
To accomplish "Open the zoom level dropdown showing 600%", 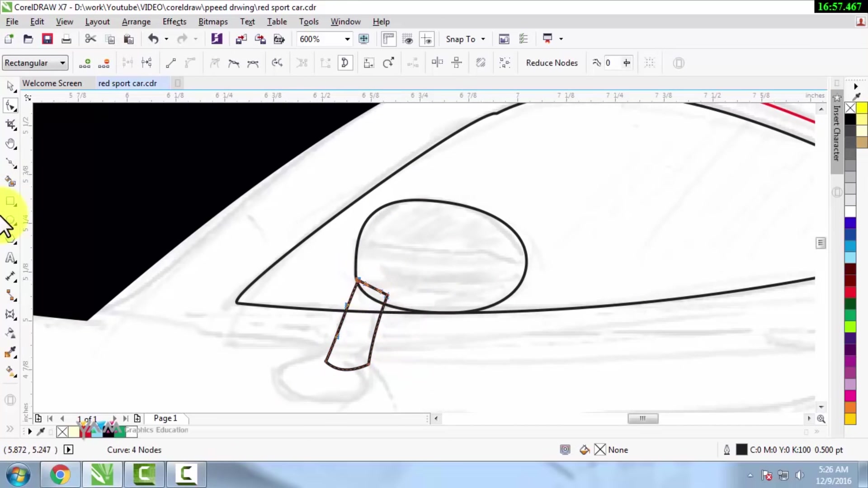I will point(346,39).
